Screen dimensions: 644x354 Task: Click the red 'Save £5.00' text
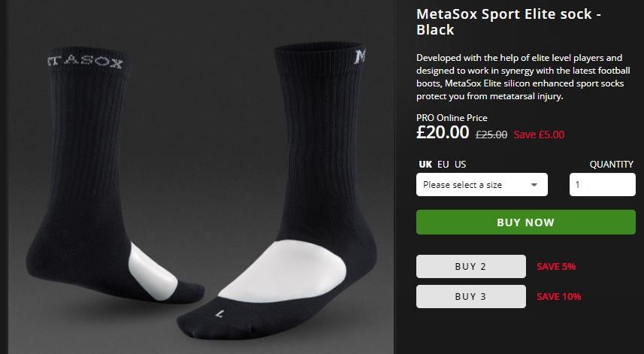coord(539,135)
